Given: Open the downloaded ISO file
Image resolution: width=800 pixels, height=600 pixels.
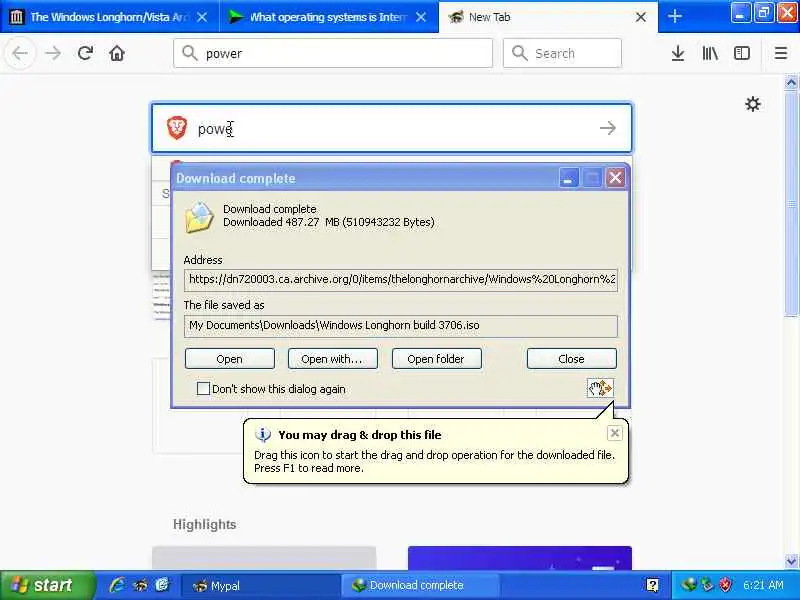Looking at the screenshot, I should (230, 359).
